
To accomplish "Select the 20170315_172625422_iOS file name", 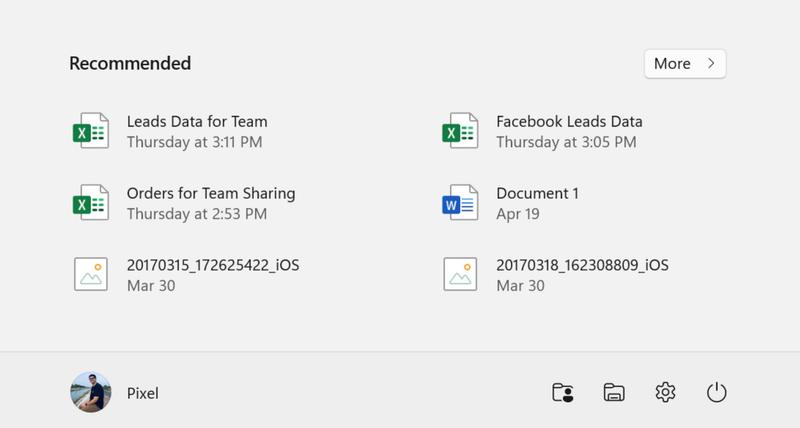I will [213, 265].
